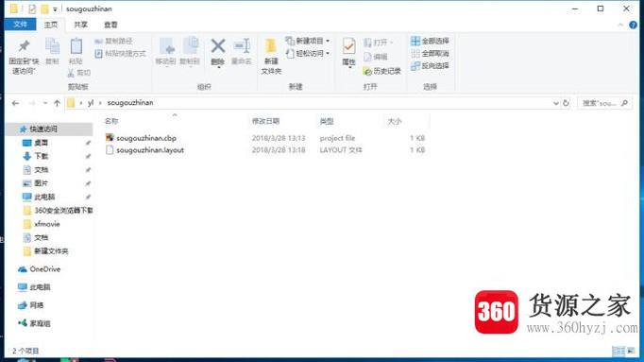
Task: Open pinned 此电脑 under quick access
Action: (x=44, y=197)
